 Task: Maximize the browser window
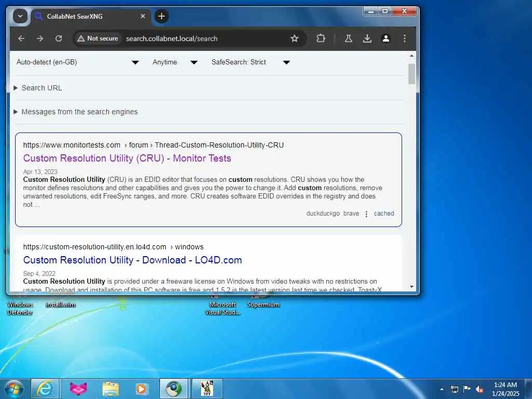(x=385, y=11)
